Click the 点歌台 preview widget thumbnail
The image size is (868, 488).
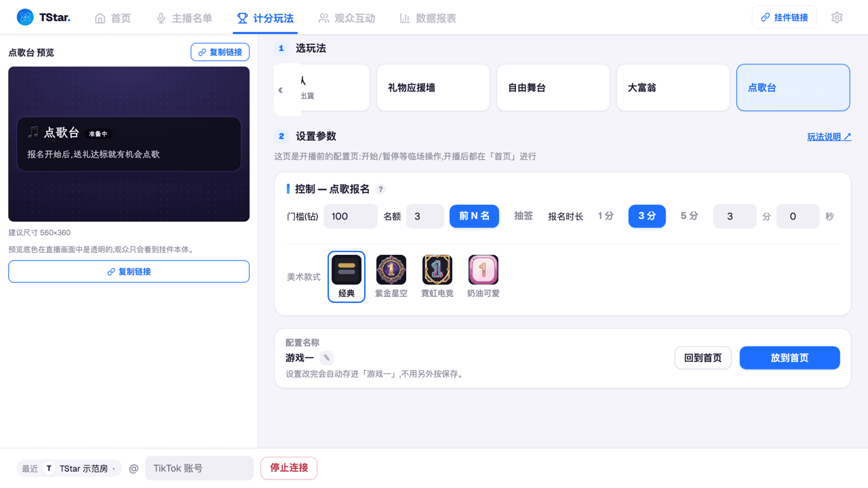(129, 144)
